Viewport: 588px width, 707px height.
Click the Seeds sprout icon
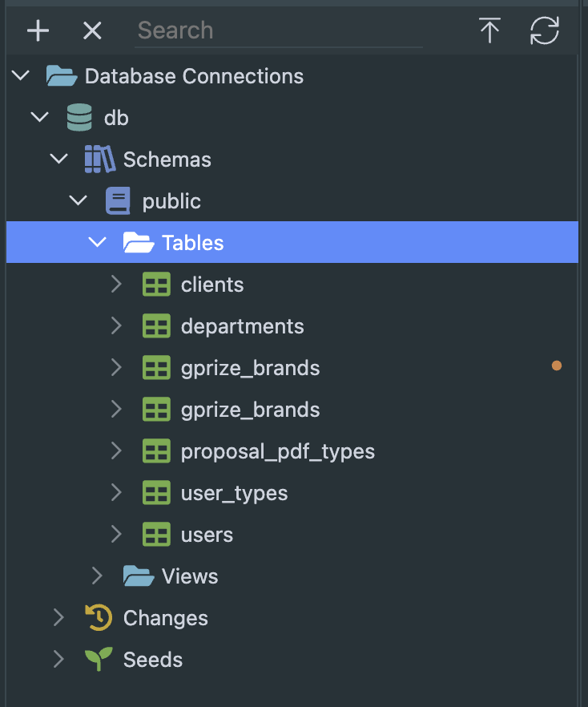pyautogui.click(x=98, y=659)
